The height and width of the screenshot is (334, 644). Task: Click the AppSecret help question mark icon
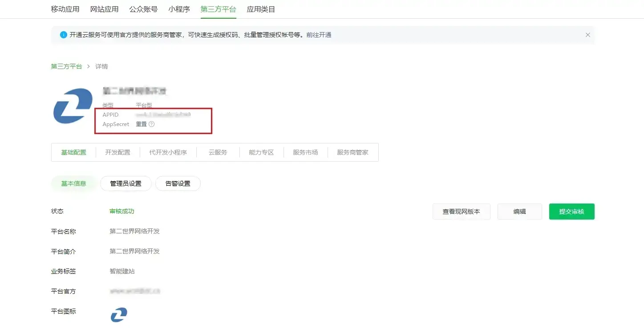151,124
